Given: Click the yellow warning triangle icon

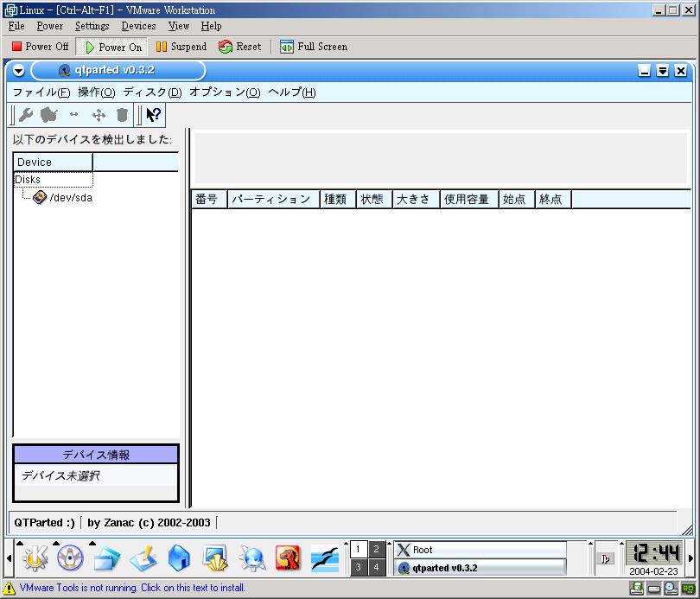Looking at the screenshot, I should [x=9, y=588].
